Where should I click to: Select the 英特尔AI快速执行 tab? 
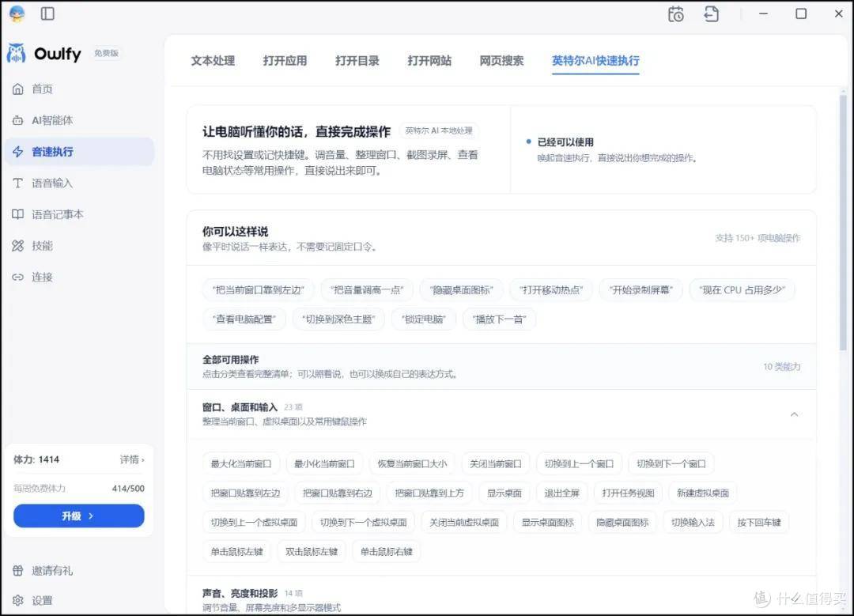click(595, 60)
